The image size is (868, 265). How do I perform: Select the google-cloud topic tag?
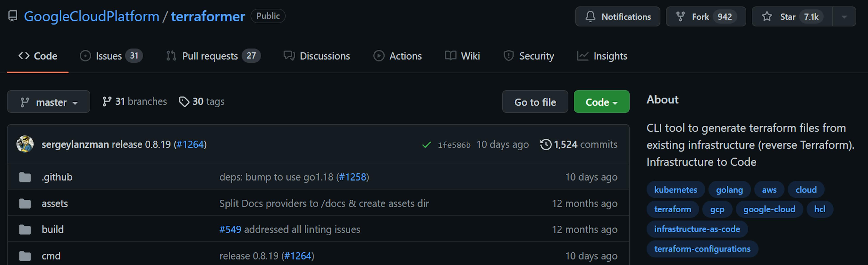[x=769, y=209]
